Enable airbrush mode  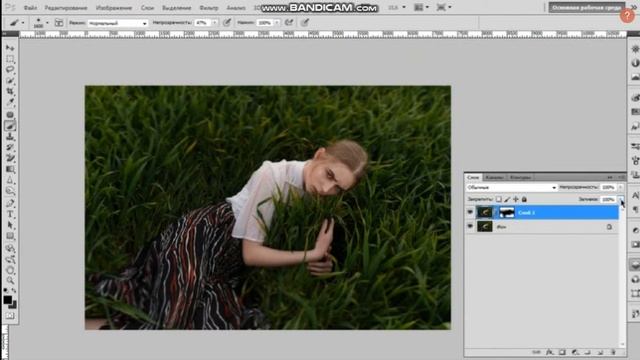coord(289,23)
